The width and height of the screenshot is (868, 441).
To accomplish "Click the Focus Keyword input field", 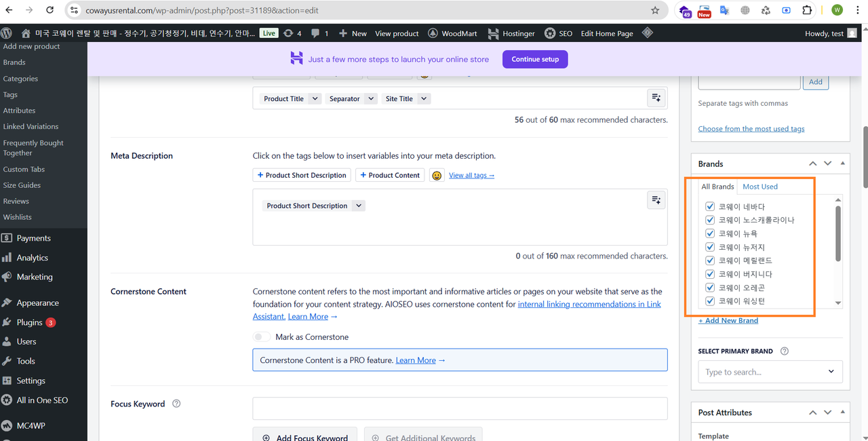I will (x=460, y=408).
